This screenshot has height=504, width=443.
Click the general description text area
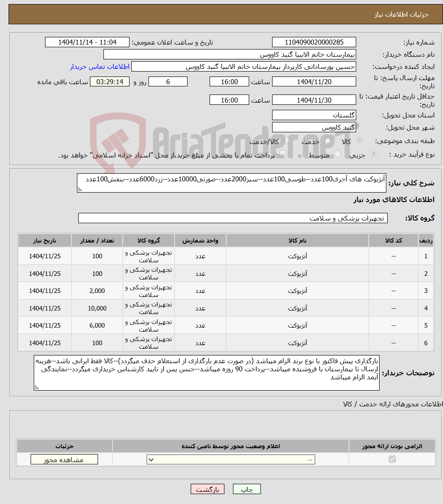[231, 183]
